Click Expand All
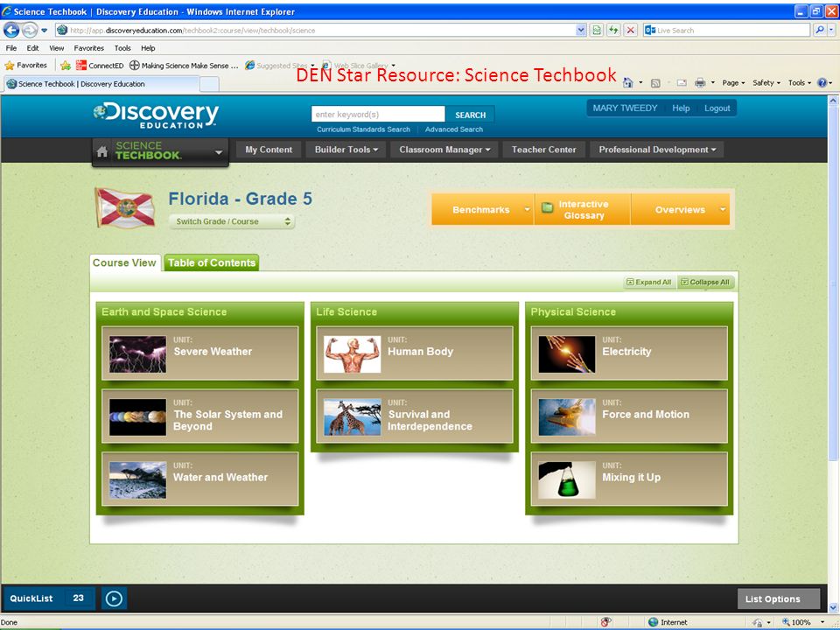Screen dimensions: 840x630 pos(648,283)
